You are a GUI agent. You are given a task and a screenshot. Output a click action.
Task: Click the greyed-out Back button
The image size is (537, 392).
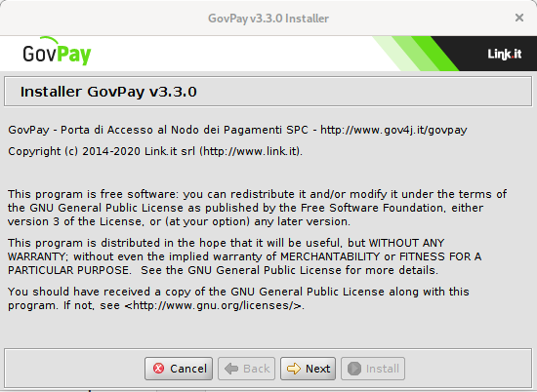pyautogui.click(x=247, y=369)
